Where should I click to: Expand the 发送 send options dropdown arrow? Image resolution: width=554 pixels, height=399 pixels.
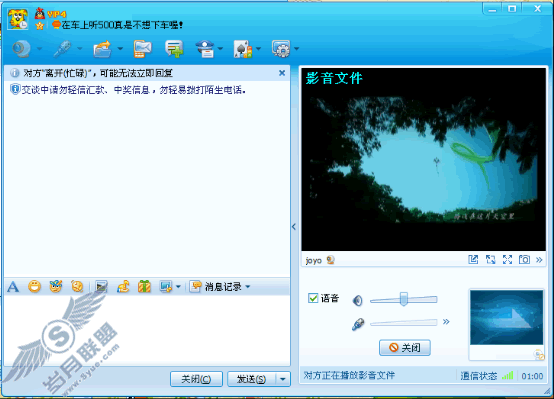283,379
